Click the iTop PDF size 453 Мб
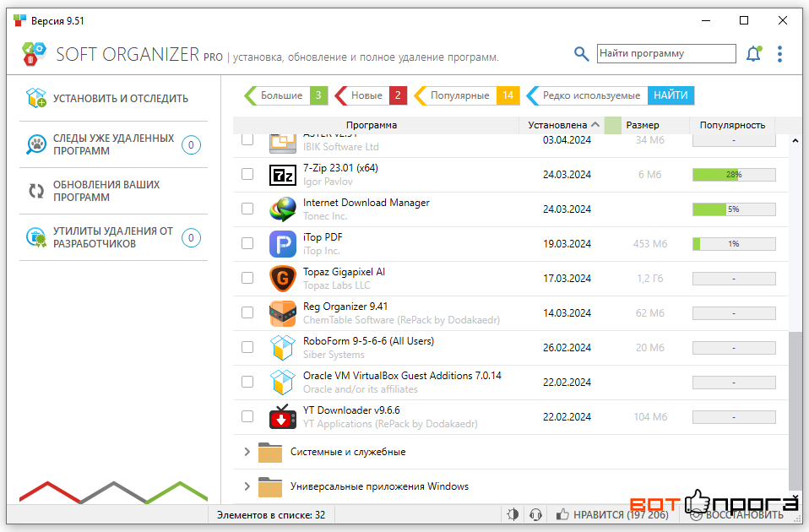This screenshot has width=809, height=532. 650,244
